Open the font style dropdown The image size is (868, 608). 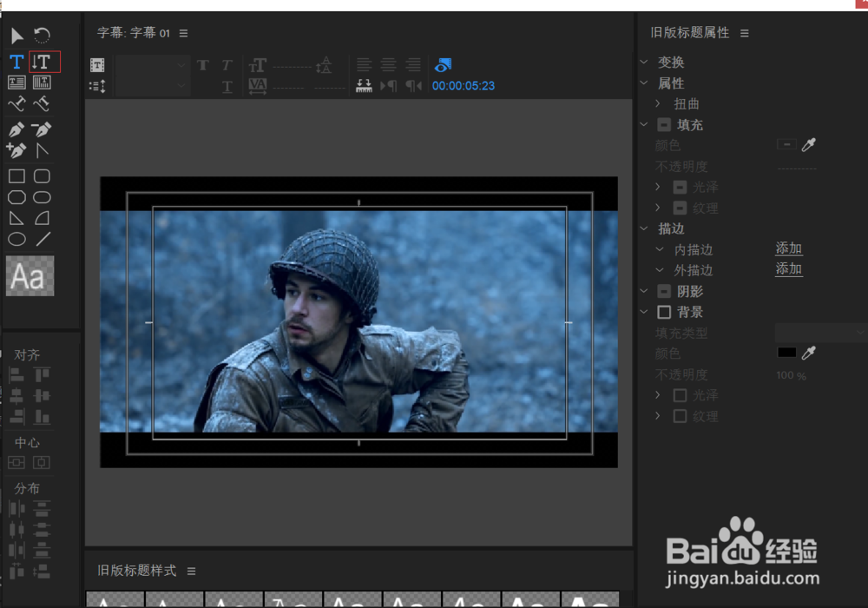(151, 86)
